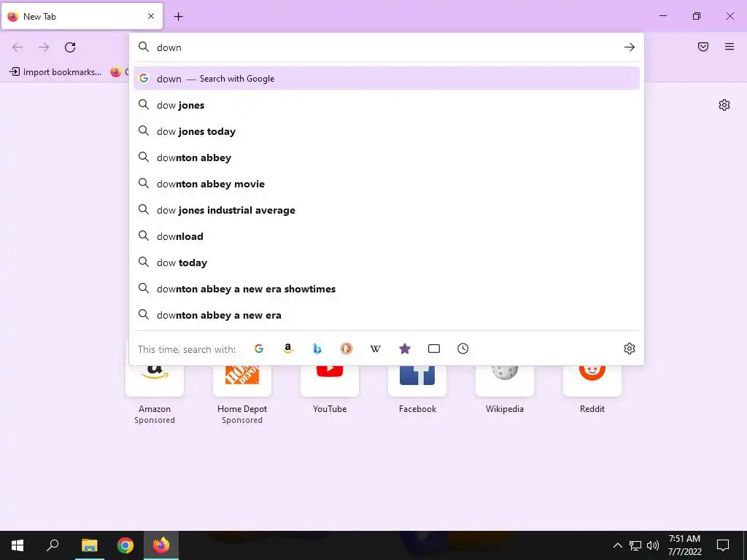Open new tab page personalize gear
Image resolution: width=747 pixels, height=560 pixels.
[724, 105]
